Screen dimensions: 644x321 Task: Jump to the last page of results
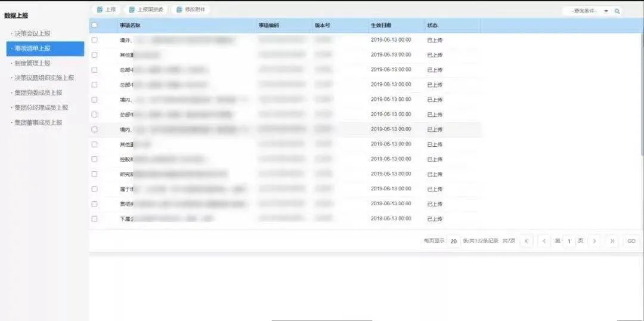click(612, 241)
